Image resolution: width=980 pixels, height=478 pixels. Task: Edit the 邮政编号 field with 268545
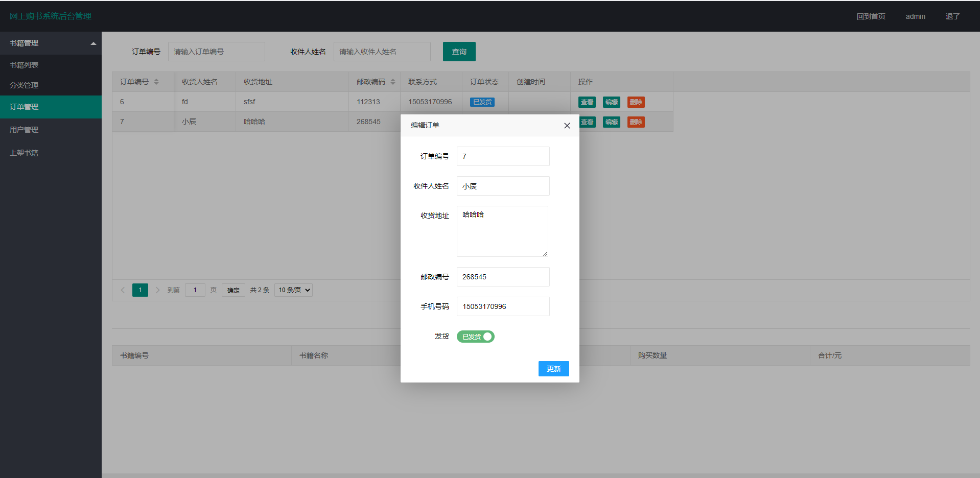click(x=503, y=277)
